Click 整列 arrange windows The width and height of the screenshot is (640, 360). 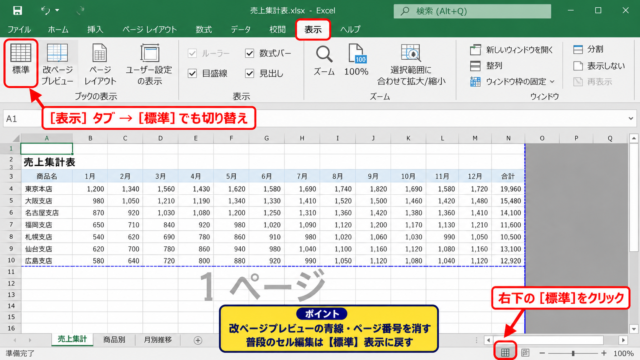coord(486,66)
